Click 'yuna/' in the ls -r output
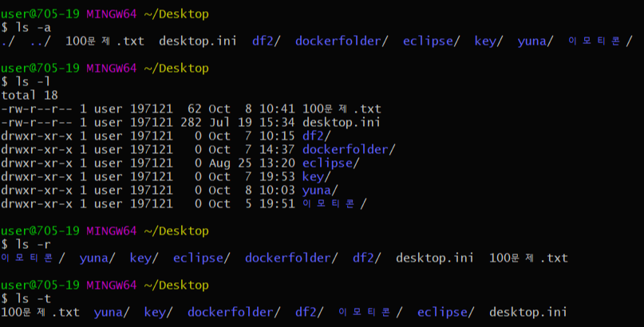This screenshot has height=327, width=644. [x=97, y=258]
